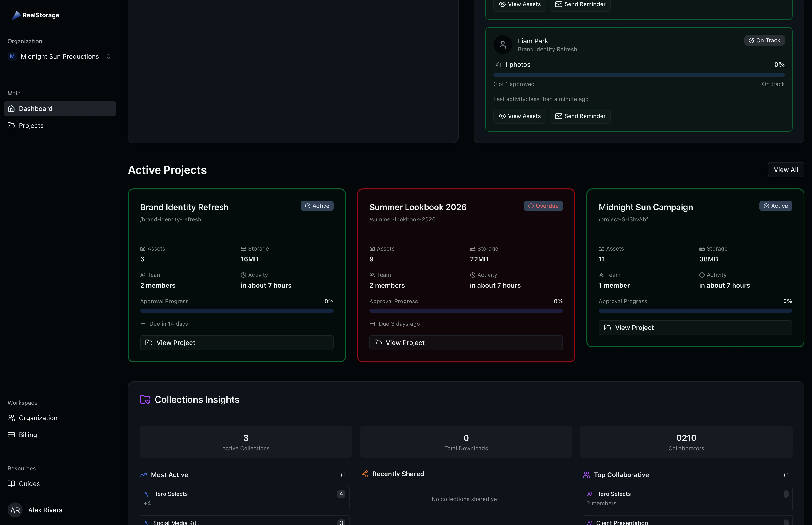This screenshot has width=812, height=525.
Task: Click Liam Park's avatar icon
Action: coord(502,44)
